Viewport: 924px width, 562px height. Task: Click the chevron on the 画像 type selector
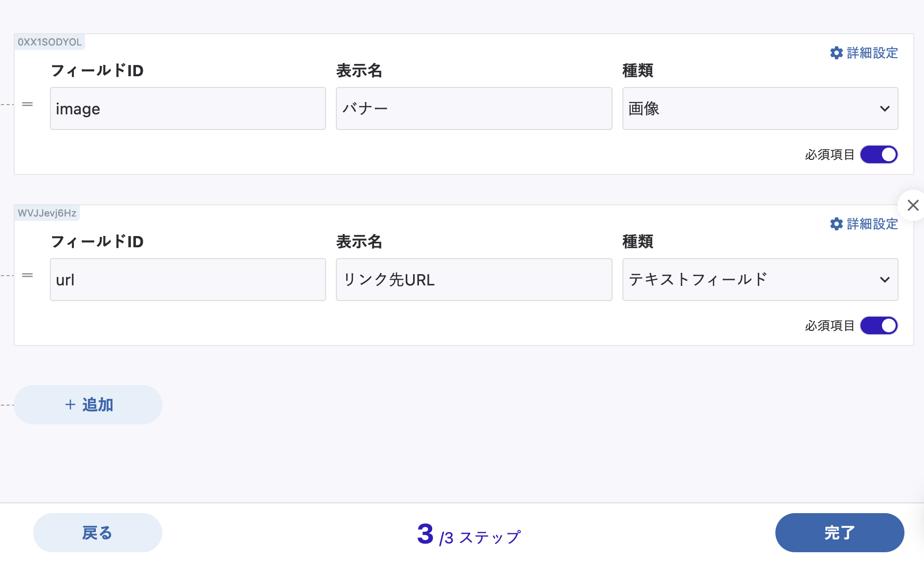(x=885, y=108)
